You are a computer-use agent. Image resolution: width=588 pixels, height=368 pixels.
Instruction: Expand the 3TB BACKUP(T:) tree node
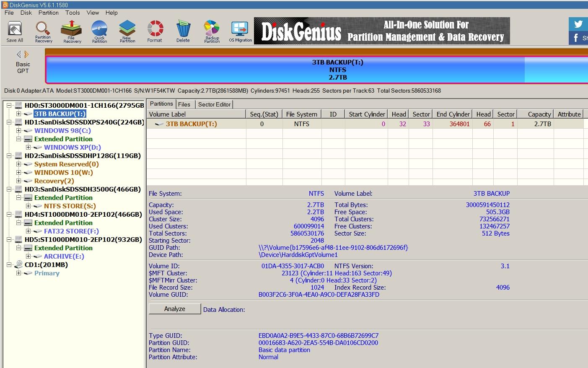(x=18, y=114)
